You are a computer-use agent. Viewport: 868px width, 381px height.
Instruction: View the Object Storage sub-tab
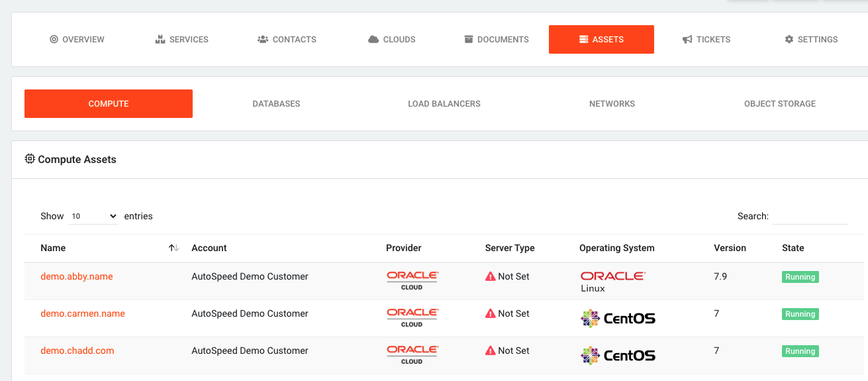pos(780,103)
